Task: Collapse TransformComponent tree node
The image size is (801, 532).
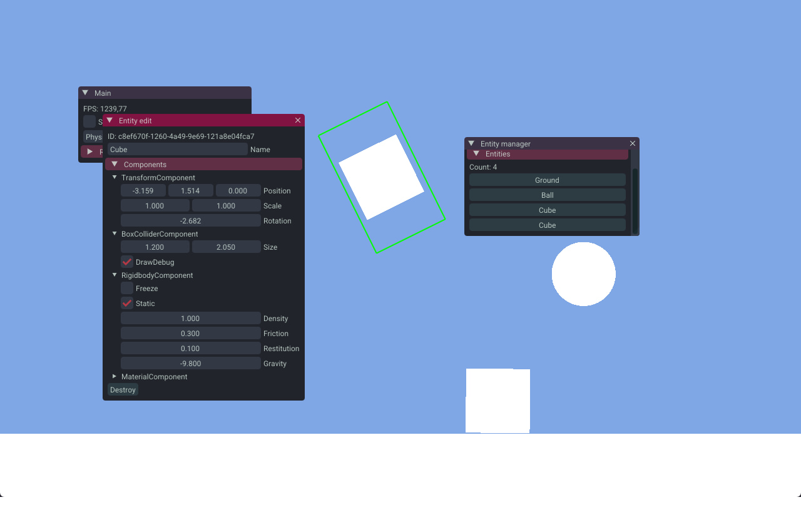Action: tap(115, 177)
